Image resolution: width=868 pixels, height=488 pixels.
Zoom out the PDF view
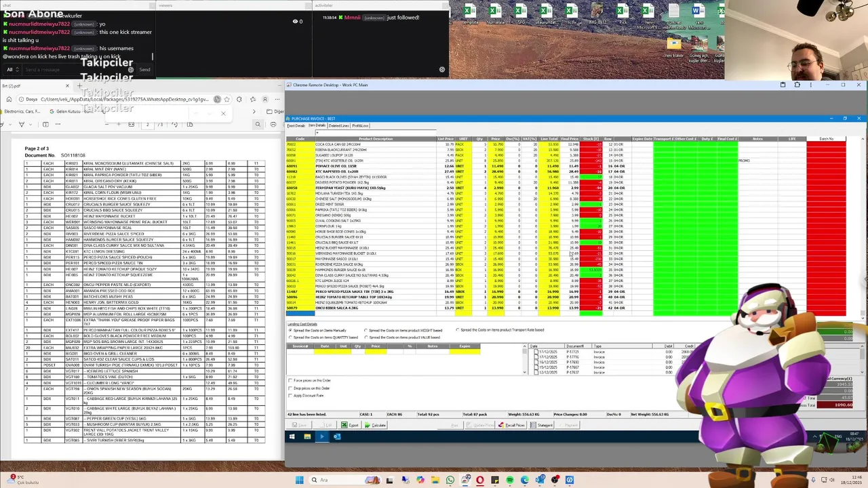[x=106, y=124]
